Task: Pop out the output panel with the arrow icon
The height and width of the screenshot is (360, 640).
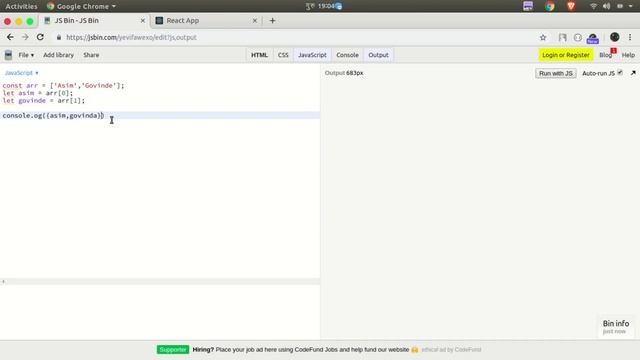Action: tap(633, 73)
